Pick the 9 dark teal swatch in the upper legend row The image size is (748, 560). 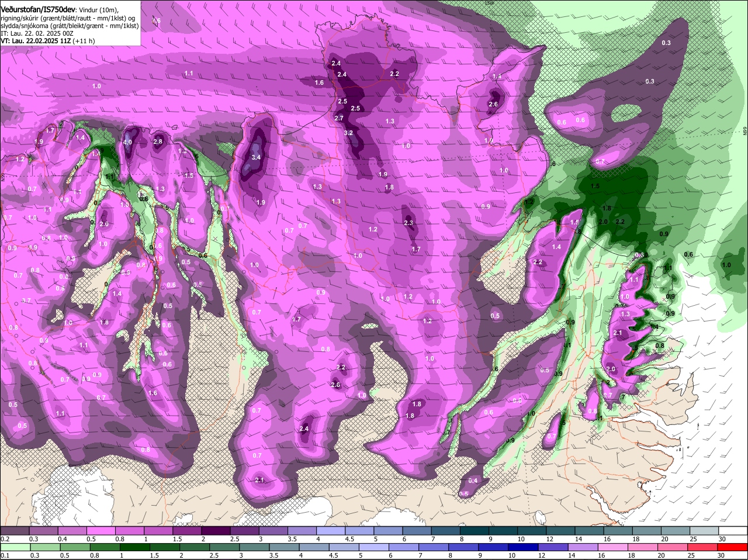click(503, 530)
